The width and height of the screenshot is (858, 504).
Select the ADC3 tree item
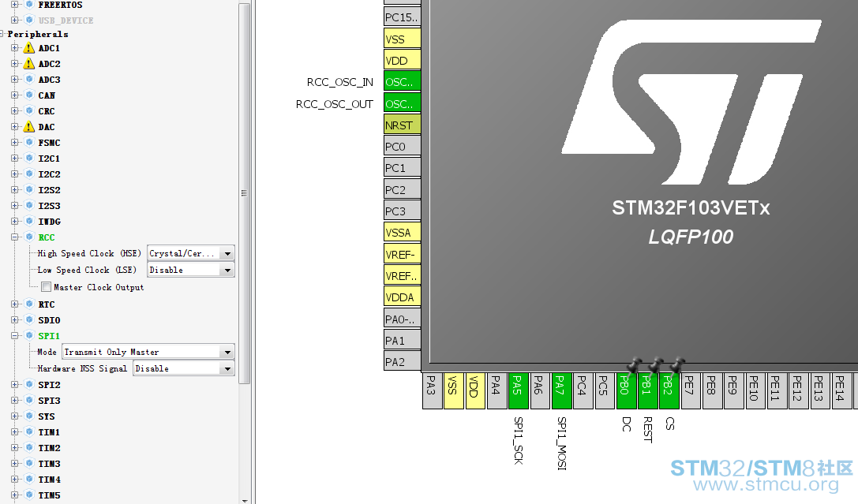point(49,80)
